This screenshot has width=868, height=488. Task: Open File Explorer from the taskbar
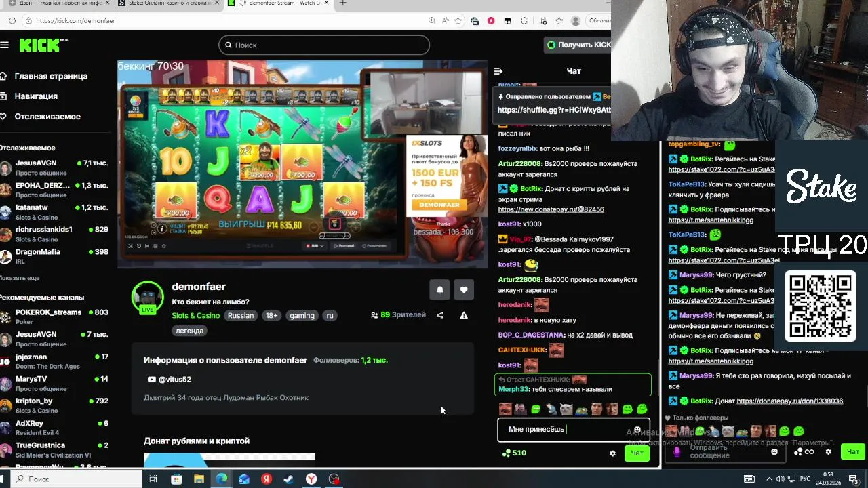(199, 479)
